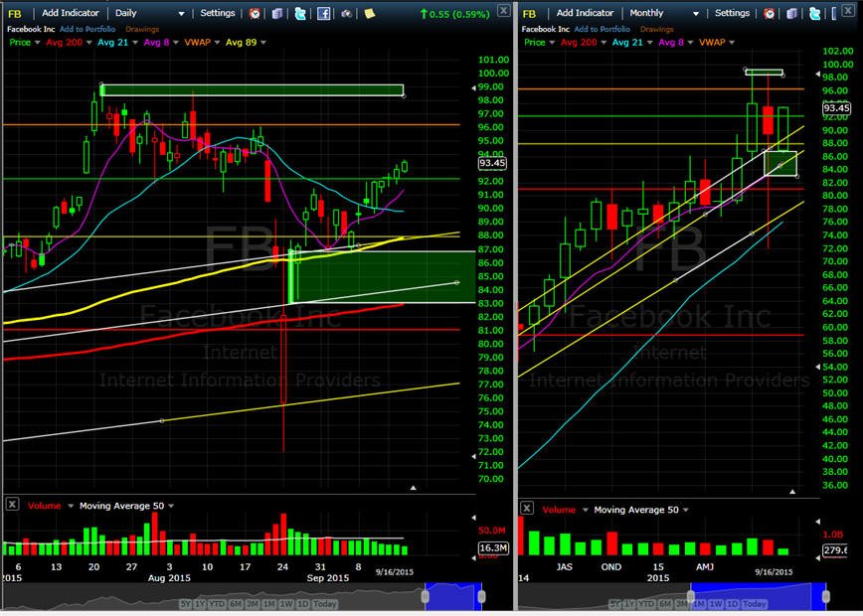Click Add Indicator in the Monthly chart

[585, 13]
